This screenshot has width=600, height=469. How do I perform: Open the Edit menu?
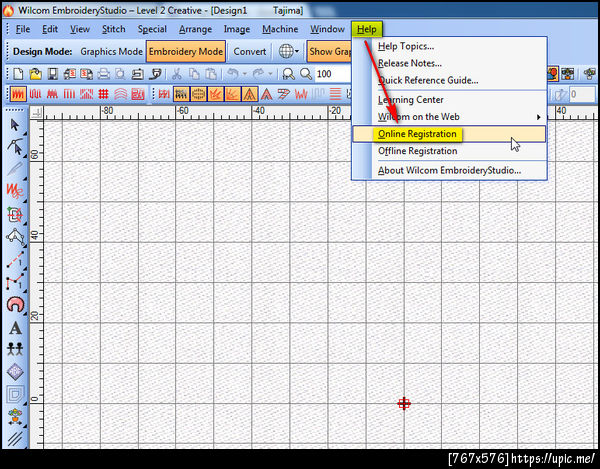coord(50,29)
